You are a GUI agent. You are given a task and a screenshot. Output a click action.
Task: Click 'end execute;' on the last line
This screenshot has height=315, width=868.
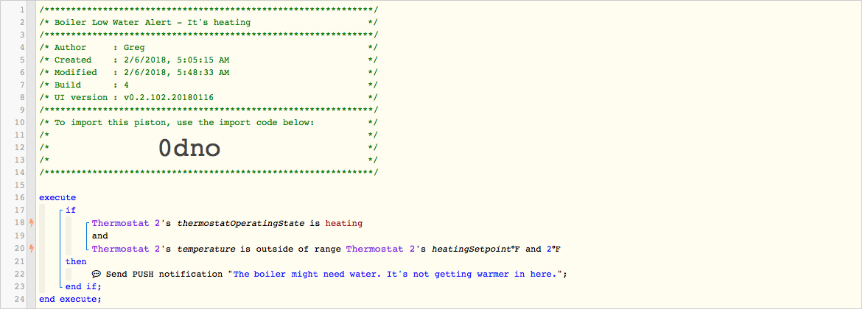[71, 299]
